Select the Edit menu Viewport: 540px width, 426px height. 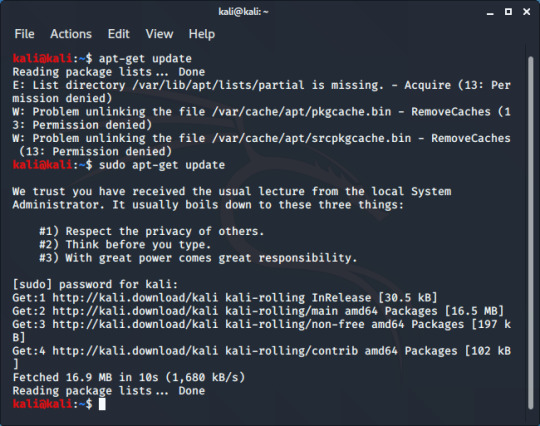coord(118,34)
